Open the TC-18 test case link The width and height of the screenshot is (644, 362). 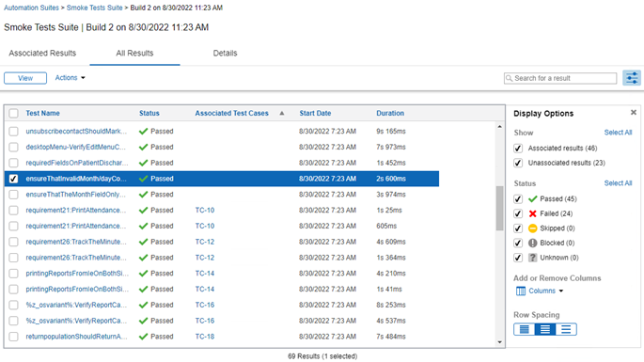(205, 337)
